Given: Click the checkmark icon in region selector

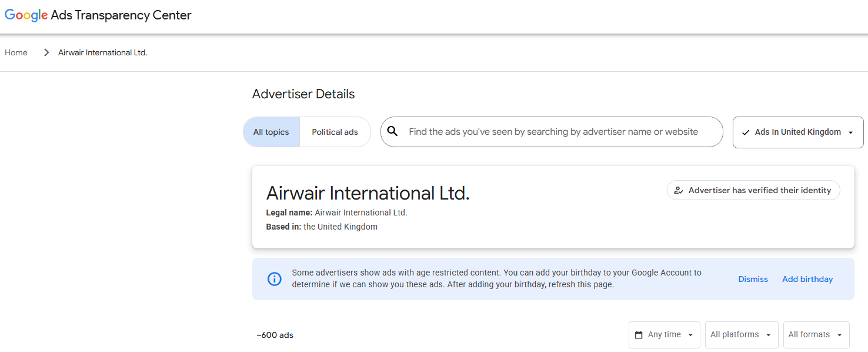Looking at the screenshot, I should click(x=746, y=132).
